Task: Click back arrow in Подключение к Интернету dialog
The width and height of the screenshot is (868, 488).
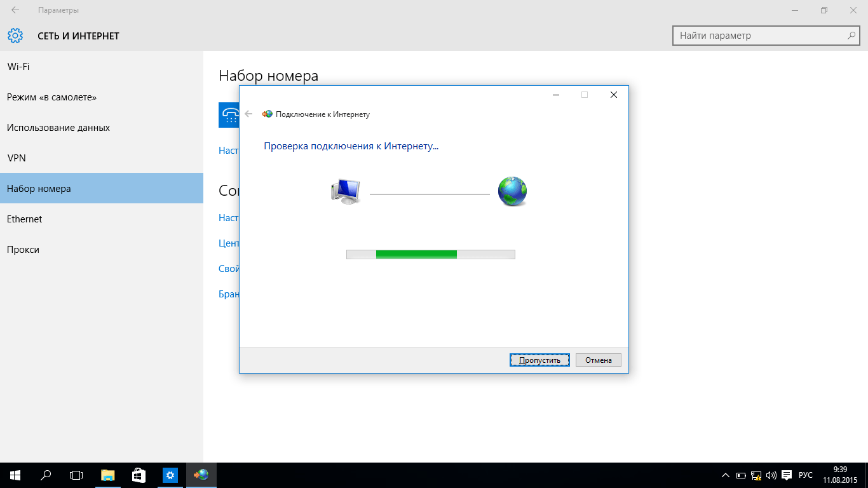Action: pyautogui.click(x=248, y=114)
